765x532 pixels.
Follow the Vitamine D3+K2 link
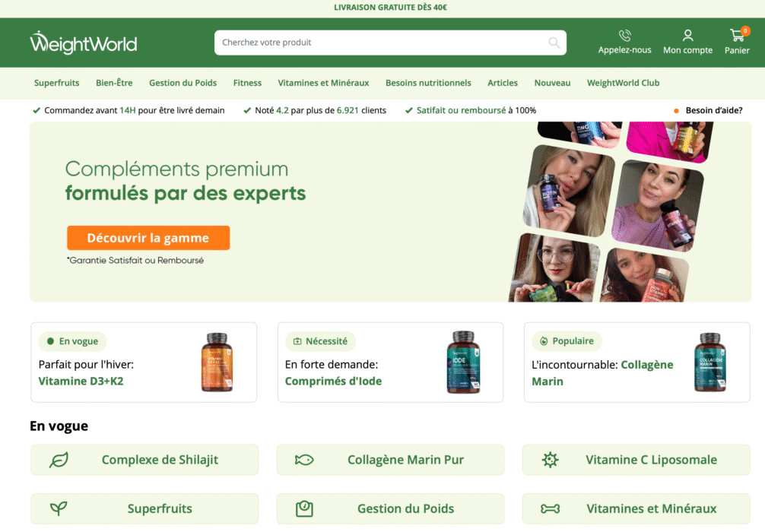[81, 382]
